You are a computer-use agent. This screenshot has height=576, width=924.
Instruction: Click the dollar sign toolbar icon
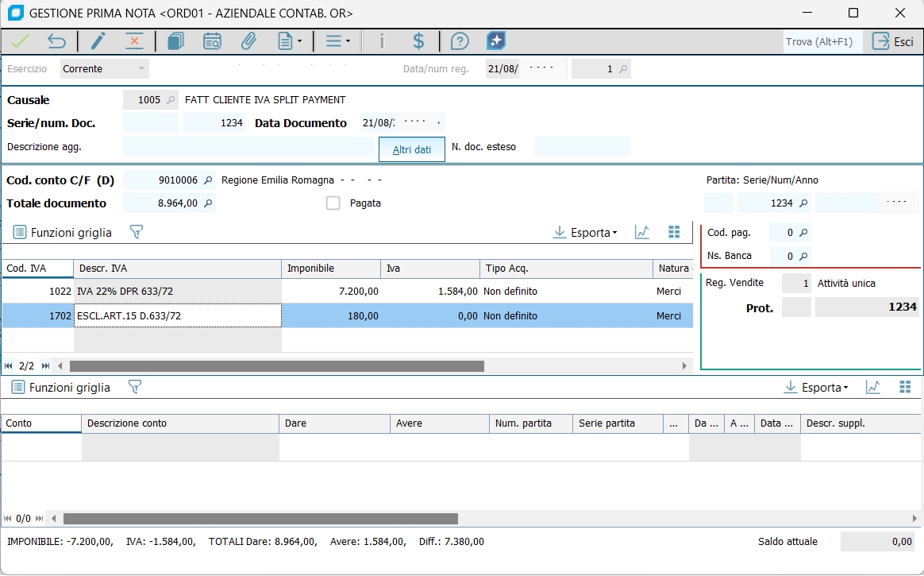click(x=418, y=41)
